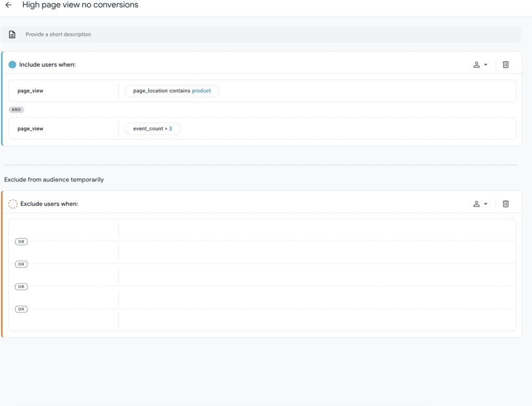Click the AND connector between conditions

[16, 110]
